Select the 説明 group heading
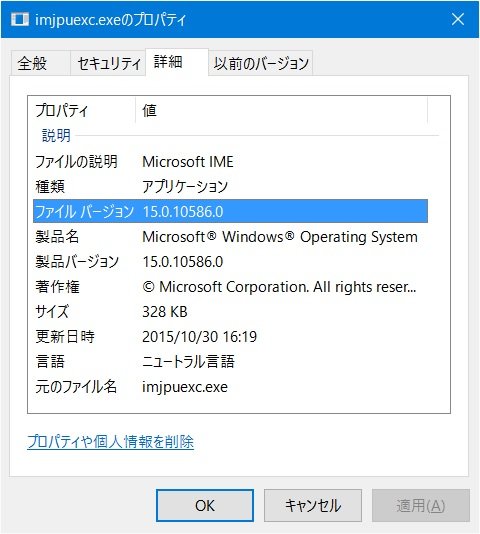Screen dimensions: 480x534 [56, 136]
